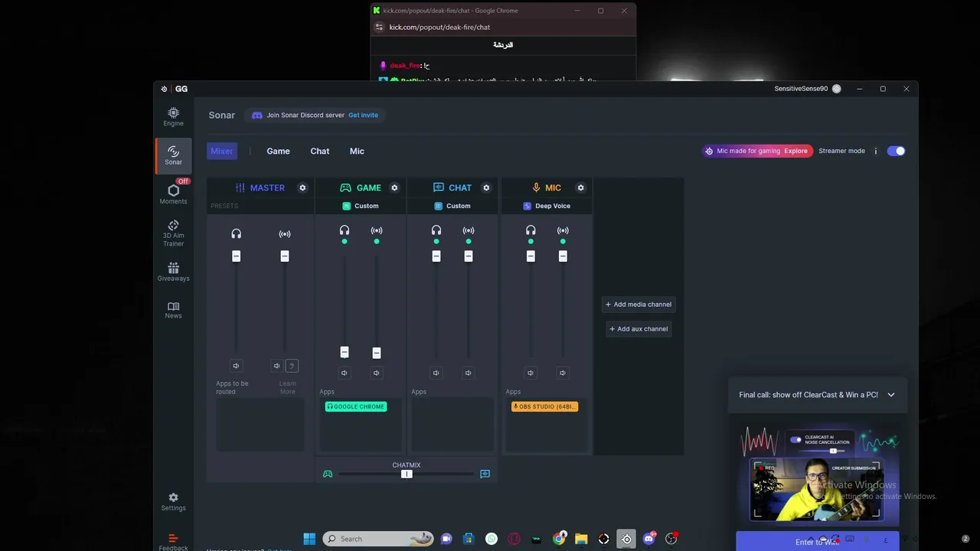
Task: Click the Master headphones output icon
Action: pos(236,233)
